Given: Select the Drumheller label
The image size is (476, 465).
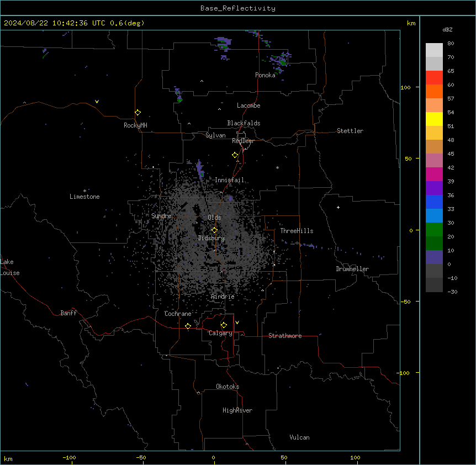Looking at the screenshot, I should click(x=352, y=269).
